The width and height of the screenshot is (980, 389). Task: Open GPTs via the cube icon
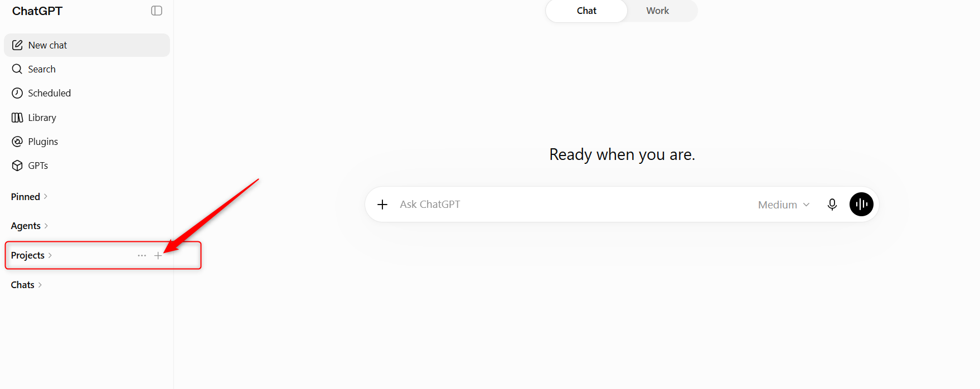pyautogui.click(x=17, y=166)
